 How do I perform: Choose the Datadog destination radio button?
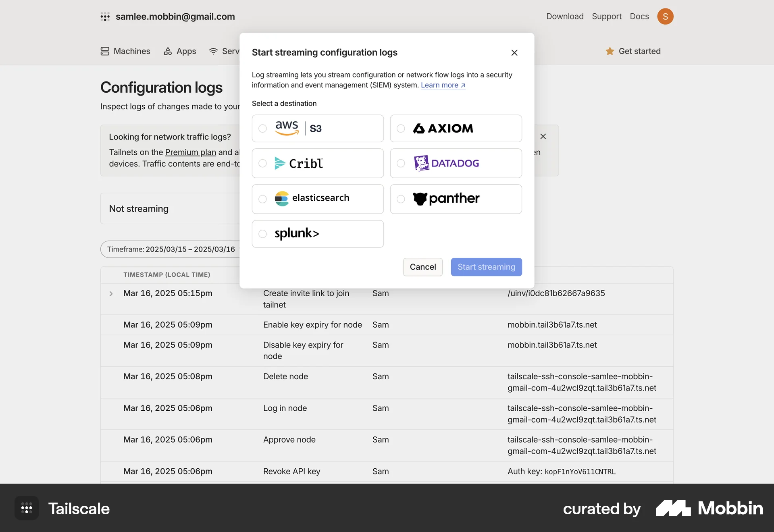click(x=401, y=163)
